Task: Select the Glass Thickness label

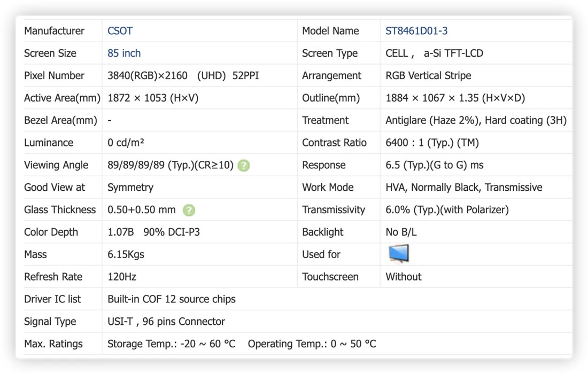Action: pos(60,210)
